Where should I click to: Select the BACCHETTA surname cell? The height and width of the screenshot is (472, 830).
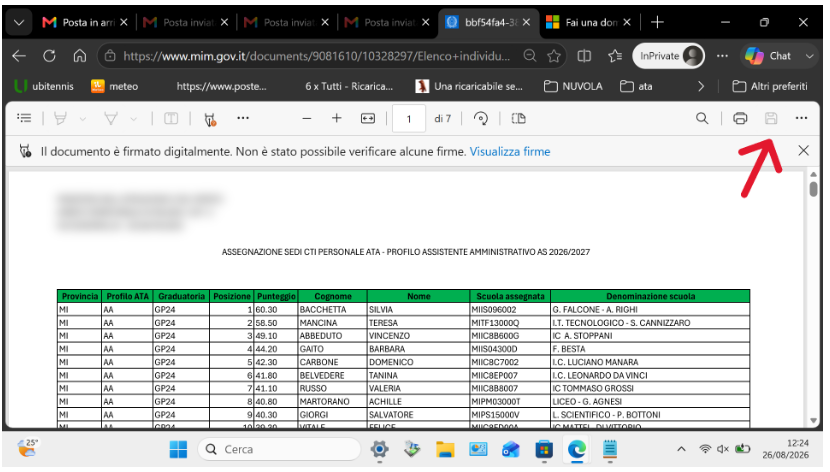[x=332, y=310]
